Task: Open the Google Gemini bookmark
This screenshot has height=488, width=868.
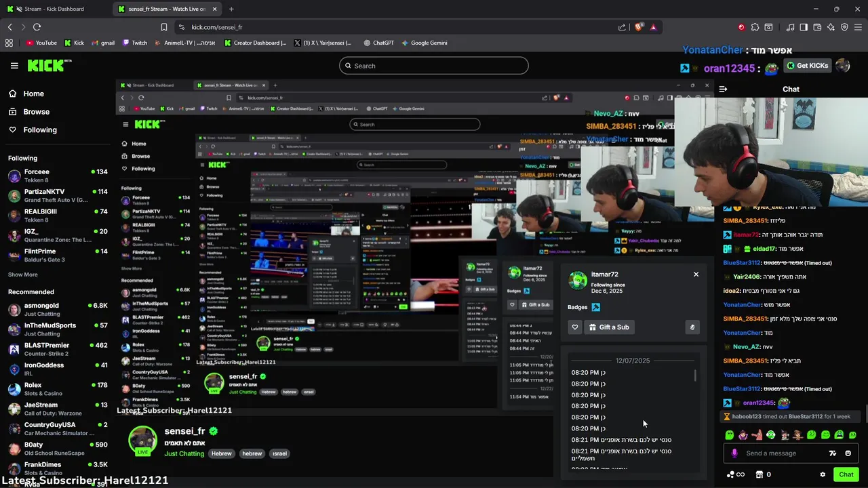Action: pyautogui.click(x=425, y=43)
